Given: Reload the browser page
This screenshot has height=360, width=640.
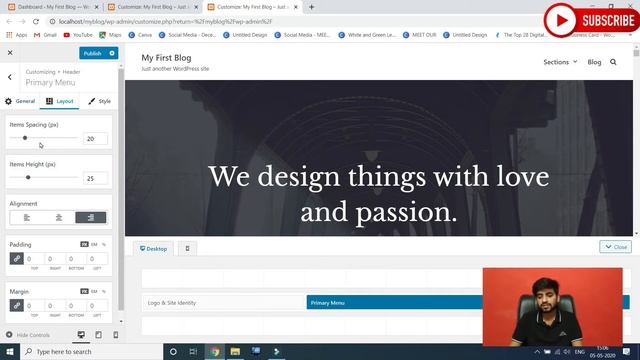Looking at the screenshot, I should point(36,22).
